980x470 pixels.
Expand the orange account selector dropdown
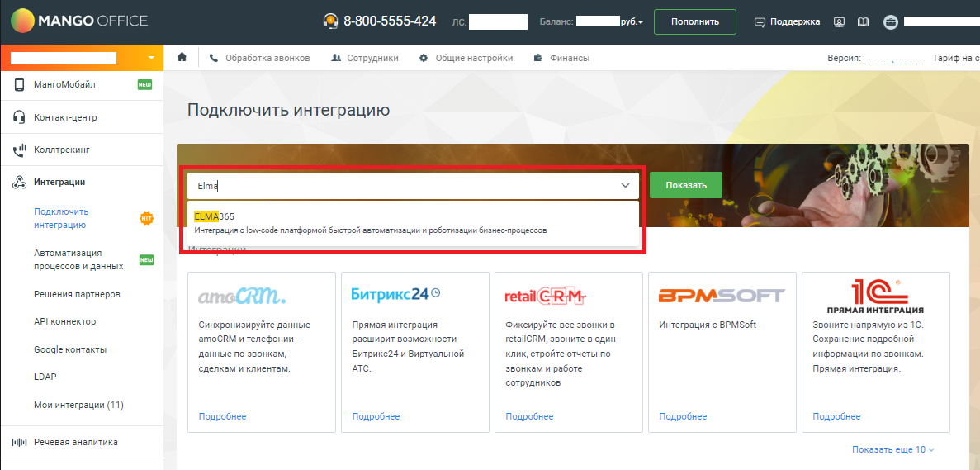click(151, 58)
